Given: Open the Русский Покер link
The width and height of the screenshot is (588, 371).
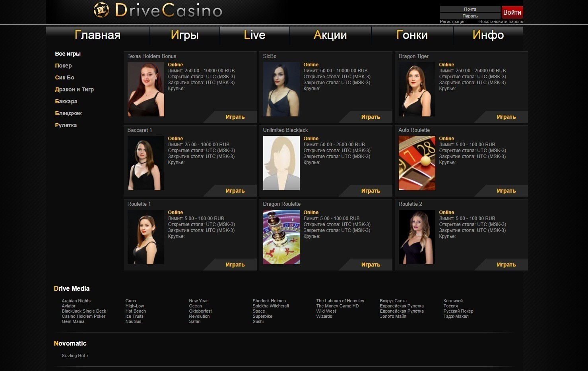Looking at the screenshot, I should 458,311.
